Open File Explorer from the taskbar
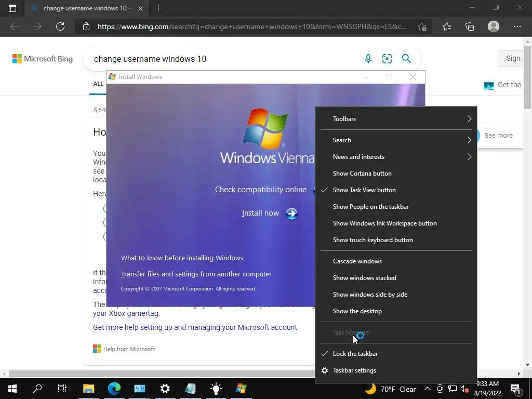This screenshot has height=399, width=532. point(88,389)
